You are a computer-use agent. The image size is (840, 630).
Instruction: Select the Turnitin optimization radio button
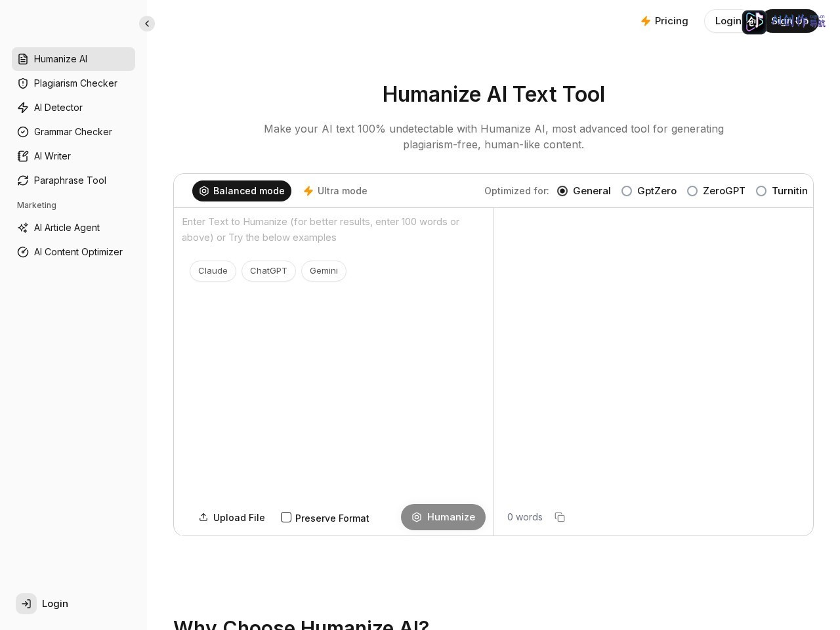[761, 191]
